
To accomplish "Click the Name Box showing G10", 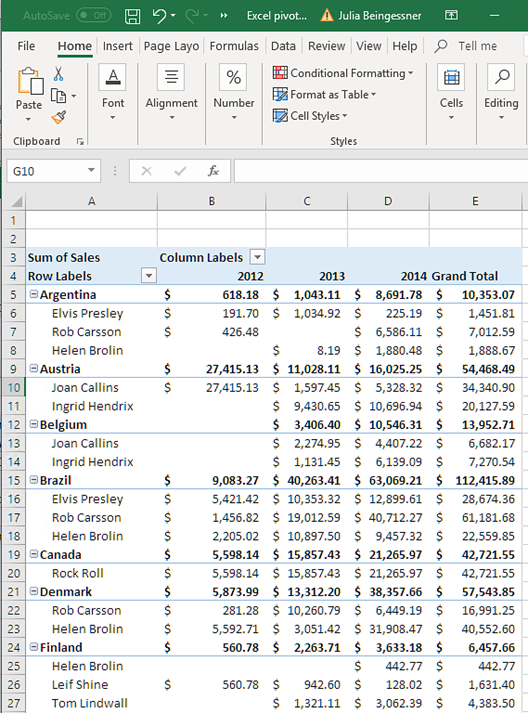I will (45, 171).
